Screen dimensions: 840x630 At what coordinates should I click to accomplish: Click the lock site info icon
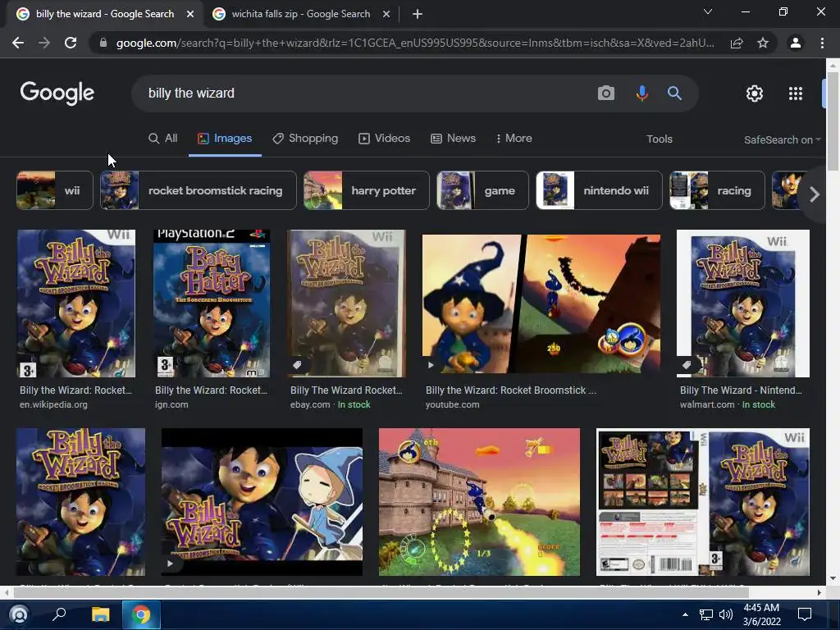pyautogui.click(x=103, y=43)
